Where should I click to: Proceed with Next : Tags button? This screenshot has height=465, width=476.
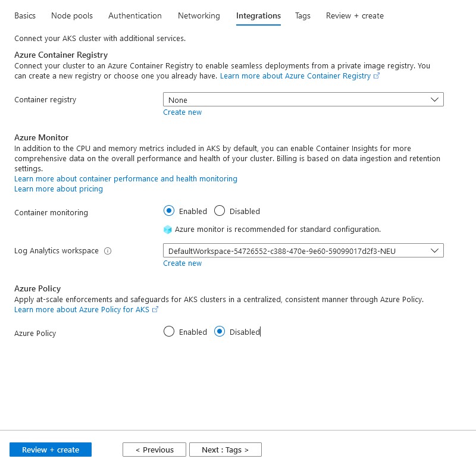225,450
